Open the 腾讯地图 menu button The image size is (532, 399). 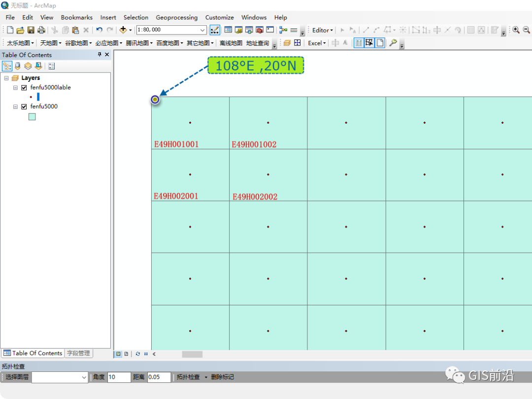(x=139, y=43)
